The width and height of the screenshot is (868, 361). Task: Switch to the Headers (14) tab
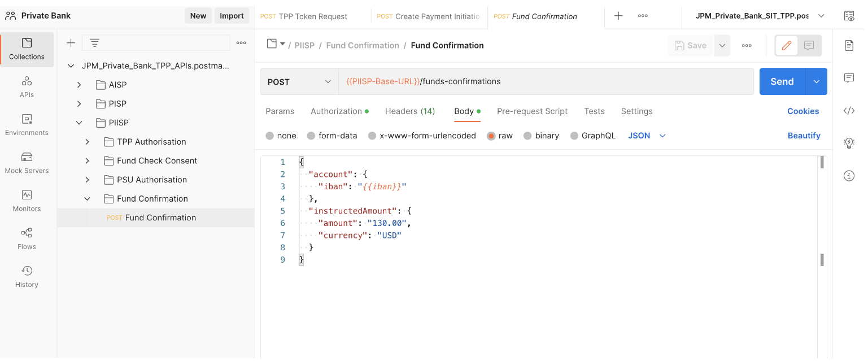click(410, 111)
